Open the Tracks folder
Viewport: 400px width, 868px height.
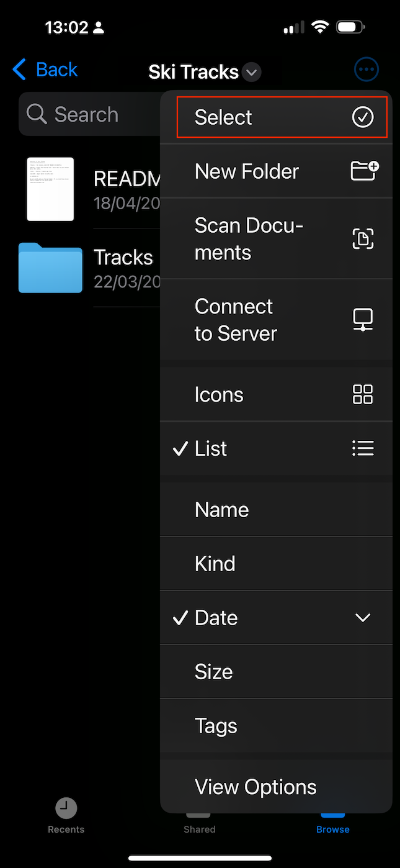pyautogui.click(x=51, y=268)
